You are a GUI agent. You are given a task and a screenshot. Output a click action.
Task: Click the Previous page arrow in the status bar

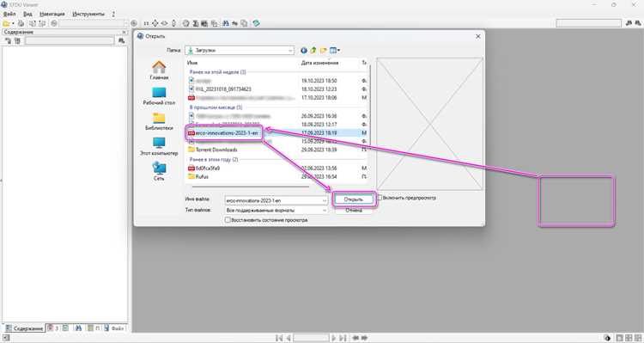click(x=289, y=338)
